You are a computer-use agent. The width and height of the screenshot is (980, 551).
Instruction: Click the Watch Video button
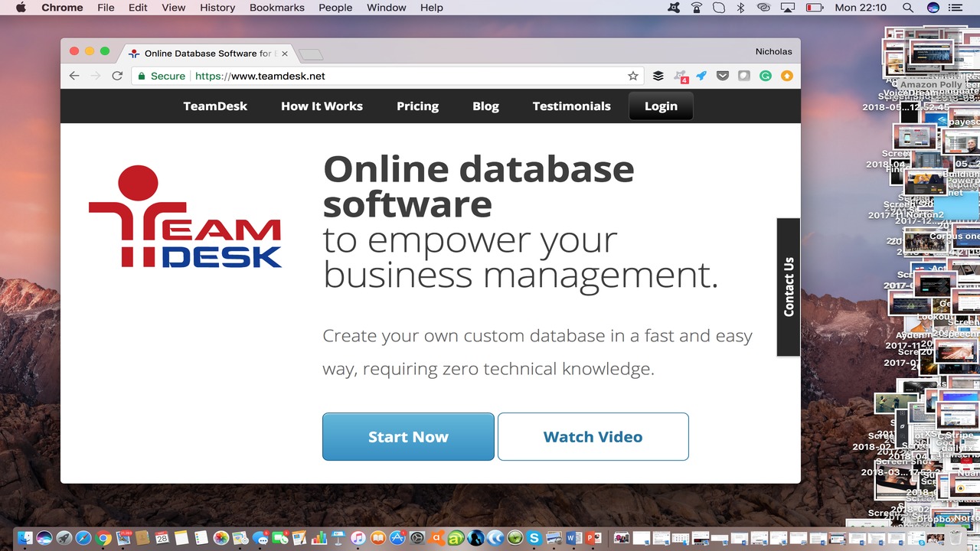pyautogui.click(x=593, y=437)
